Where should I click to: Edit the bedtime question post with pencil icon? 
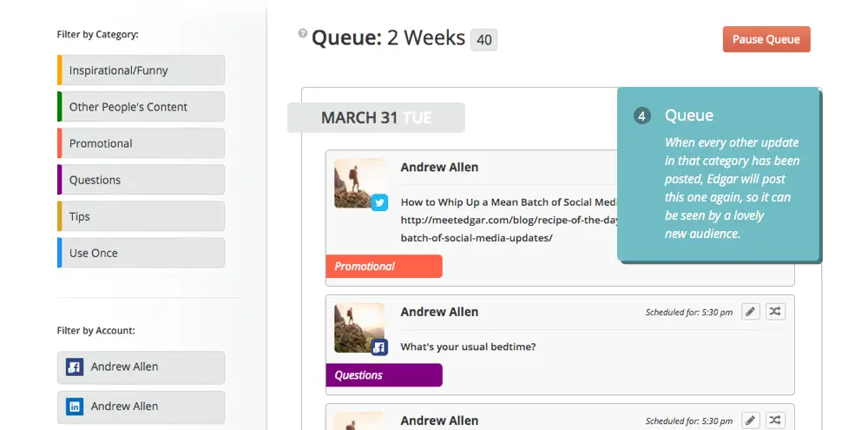[x=750, y=312]
